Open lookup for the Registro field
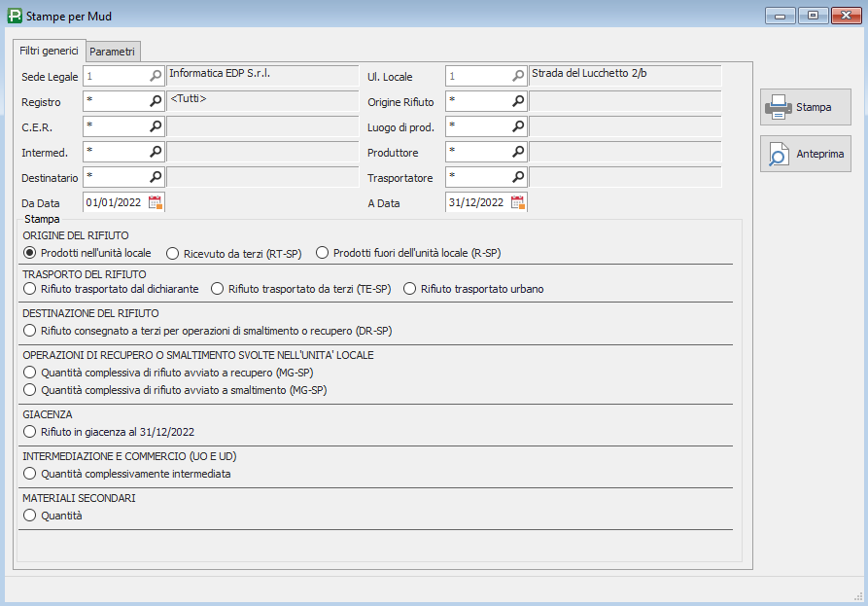 (x=156, y=101)
